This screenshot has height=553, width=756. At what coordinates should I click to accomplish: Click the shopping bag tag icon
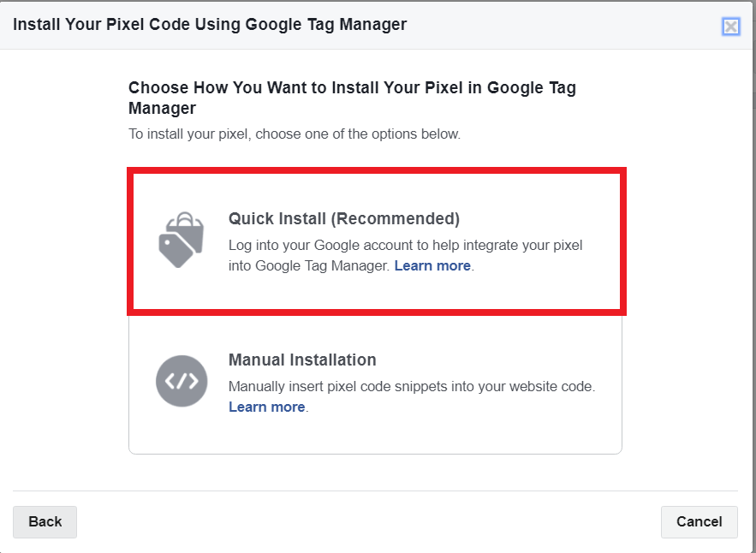point(182,240)
